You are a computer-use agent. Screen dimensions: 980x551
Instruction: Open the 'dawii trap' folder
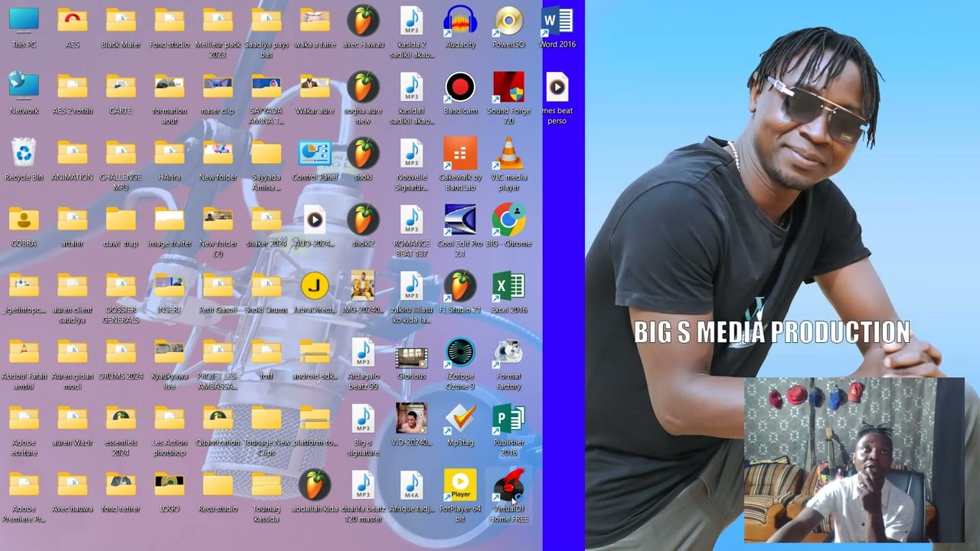[121, 220]
